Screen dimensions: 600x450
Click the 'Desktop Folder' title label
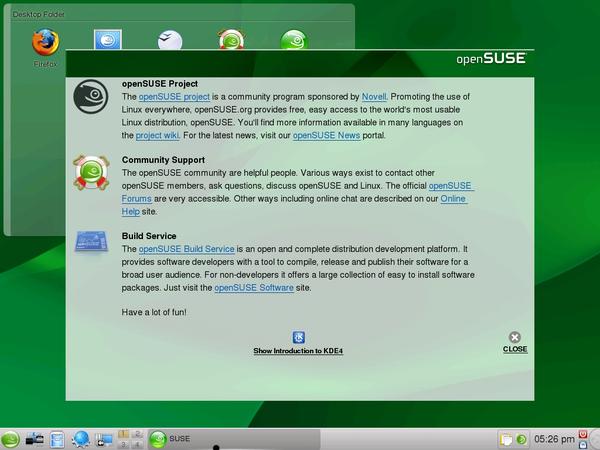[39, 15]
